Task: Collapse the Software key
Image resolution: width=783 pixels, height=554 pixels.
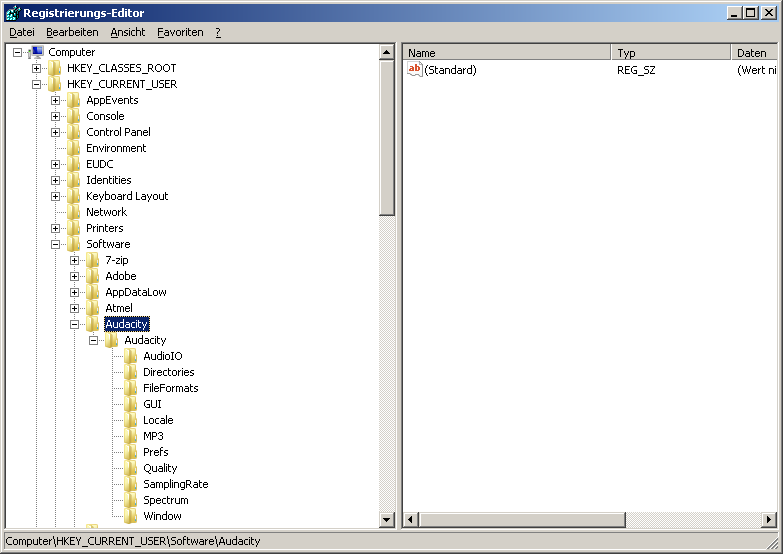Action: (x=55, y=244)
